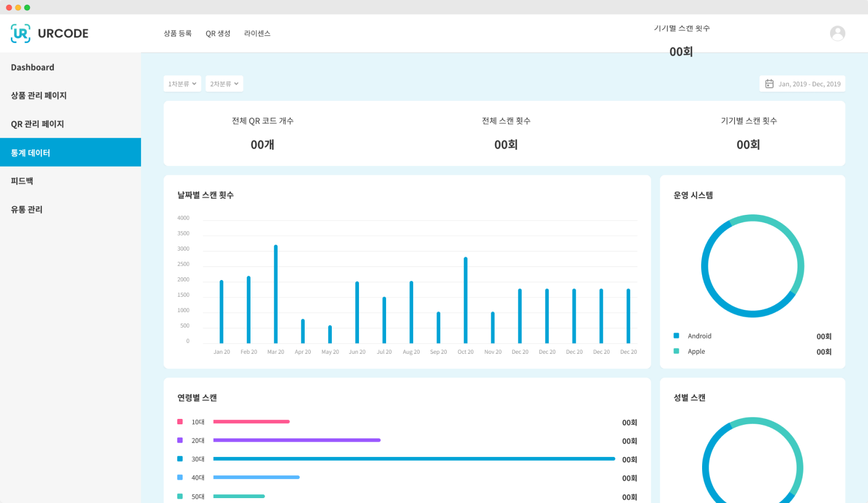Click the Apple legend color square
The height and width of the screenshot is (503, 868).
[676, 351]
